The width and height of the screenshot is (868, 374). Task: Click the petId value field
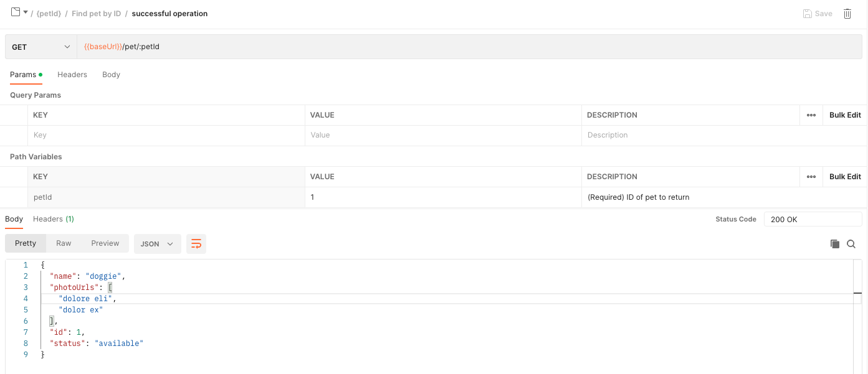(x=442, y=197)
